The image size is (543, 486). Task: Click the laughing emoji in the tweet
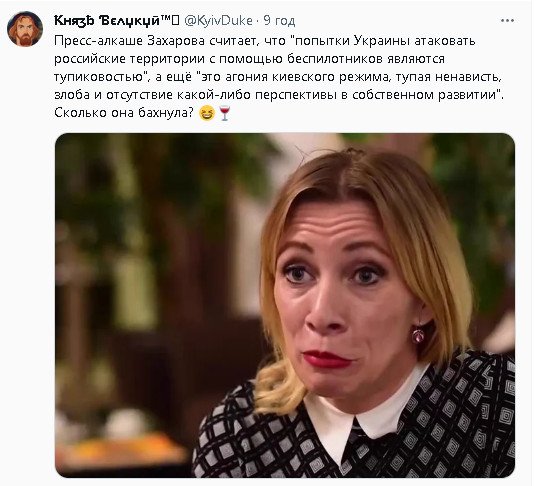(207, 113)
